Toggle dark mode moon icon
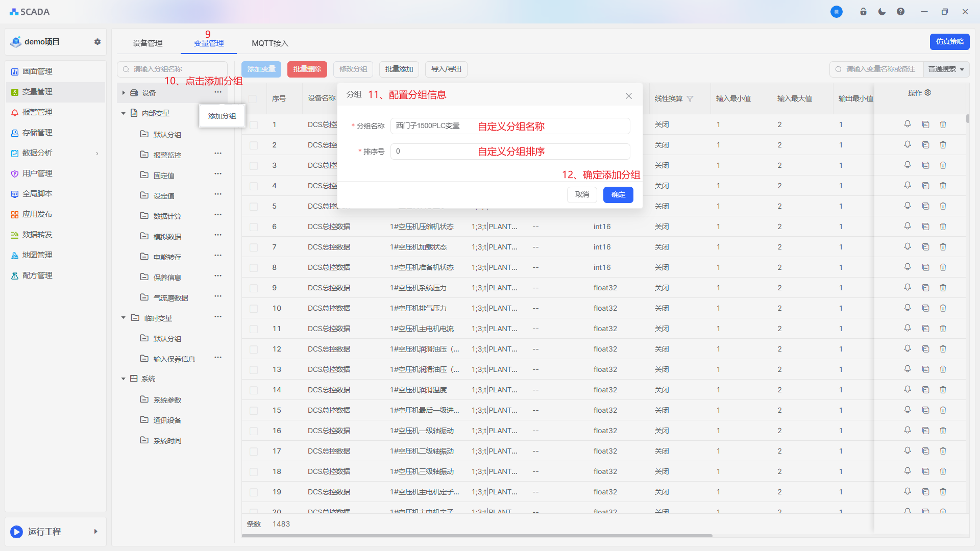This screenshot has width=980, height=551. click(882, 12)
